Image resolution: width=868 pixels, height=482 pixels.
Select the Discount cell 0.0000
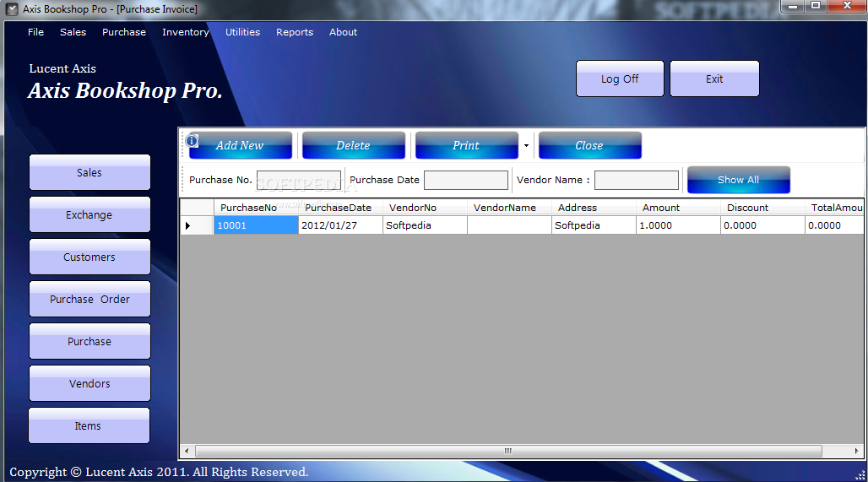coord(762,225)
